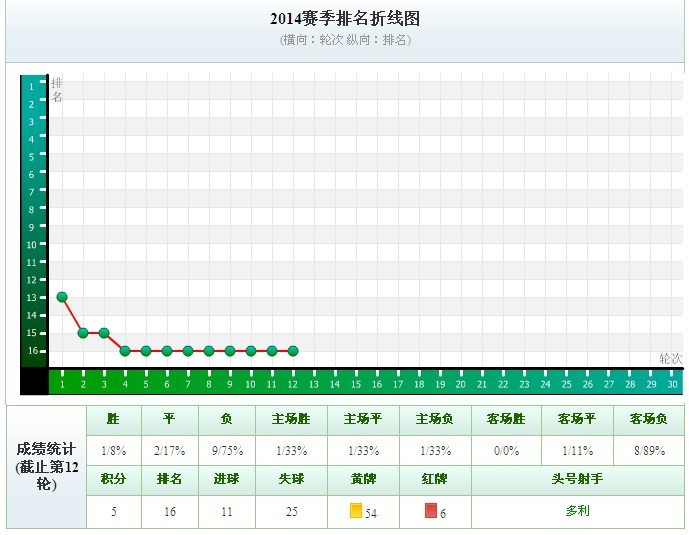Click the yellow card icon next to 54
689x535 pixels.
click(x=356, y=511)
